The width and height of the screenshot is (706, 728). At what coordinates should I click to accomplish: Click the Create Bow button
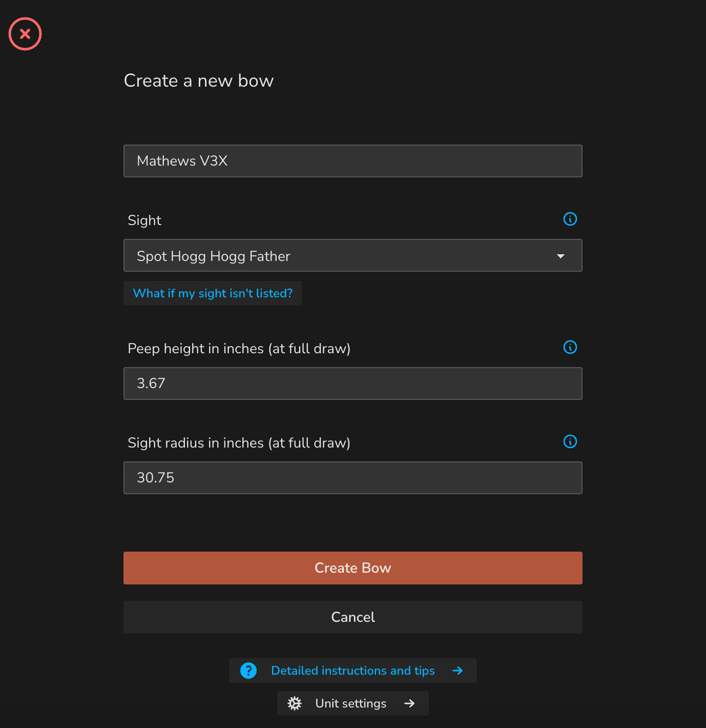pos(353,568)
